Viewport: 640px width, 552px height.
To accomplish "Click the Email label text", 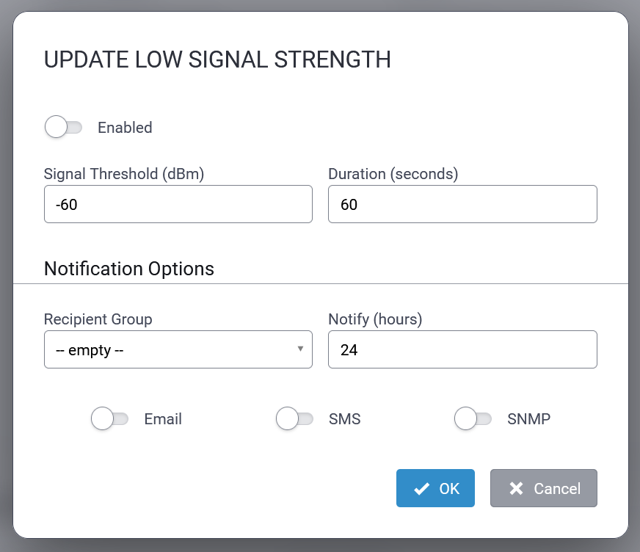I will tap(163, 419).
